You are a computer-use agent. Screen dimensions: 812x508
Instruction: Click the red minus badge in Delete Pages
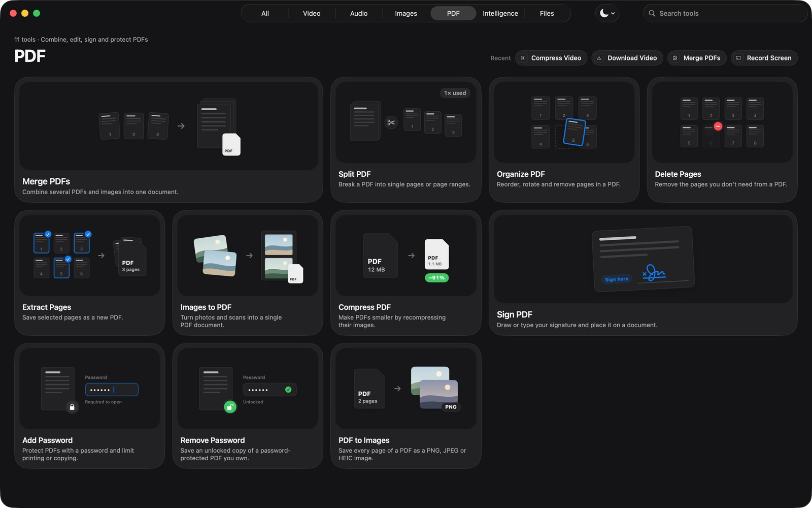(x=718, y=126)
